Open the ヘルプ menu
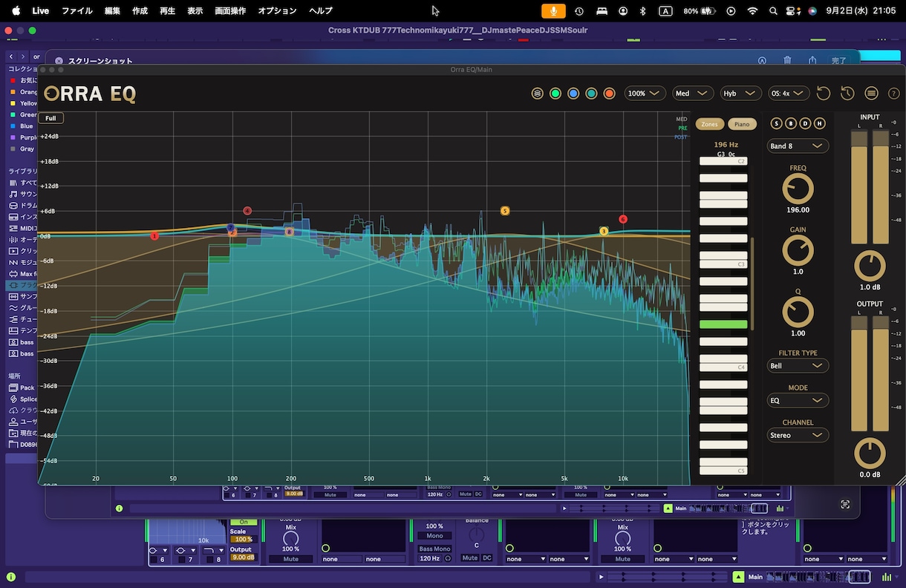This screenshot has height=588, width=906. tap(321, 11)
